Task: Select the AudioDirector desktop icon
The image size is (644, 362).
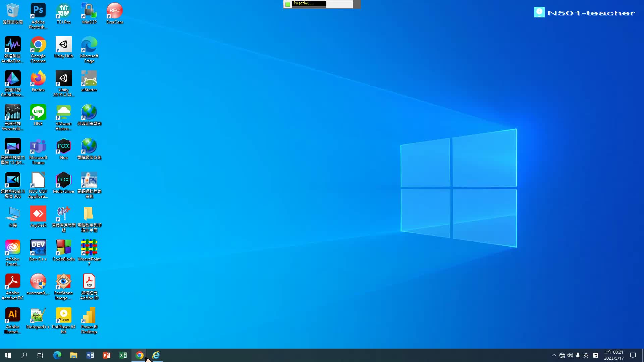Action: pyautogui.click(x=13, y=50)
